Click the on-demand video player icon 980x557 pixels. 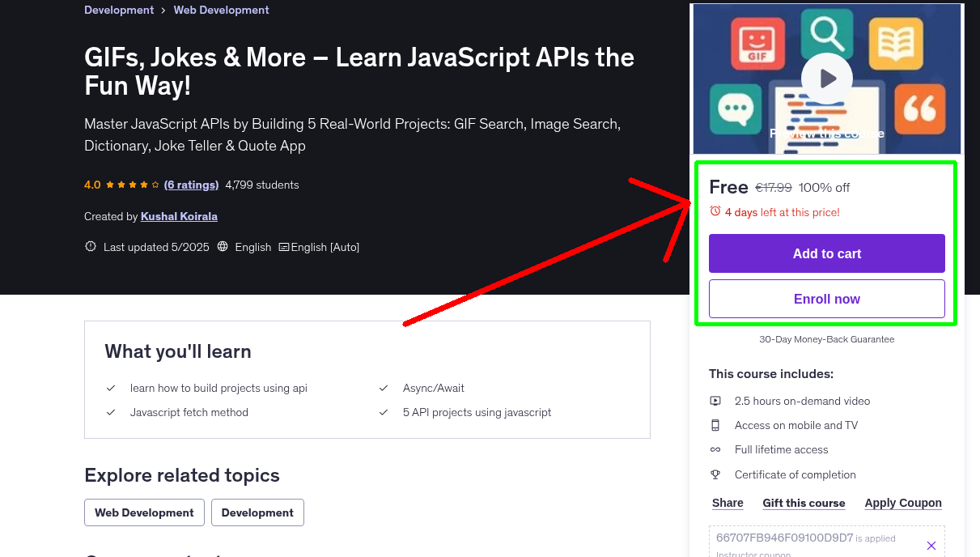[715, 400]
